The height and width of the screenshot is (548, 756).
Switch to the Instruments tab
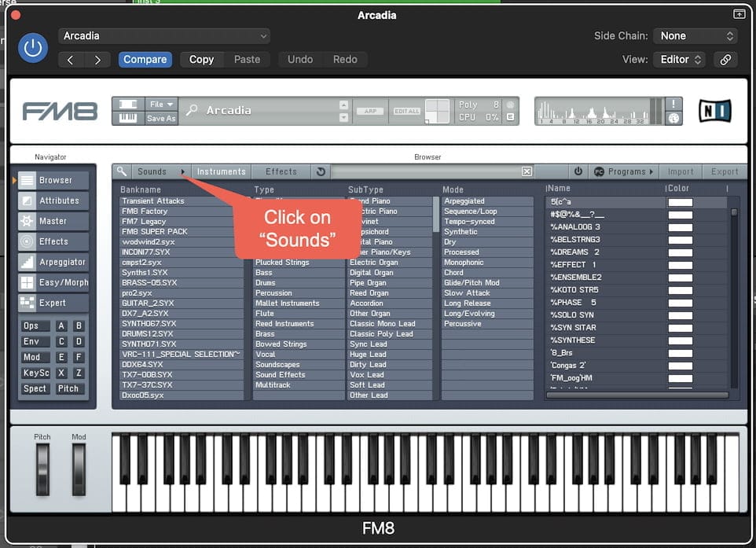[x=221, y=171]
